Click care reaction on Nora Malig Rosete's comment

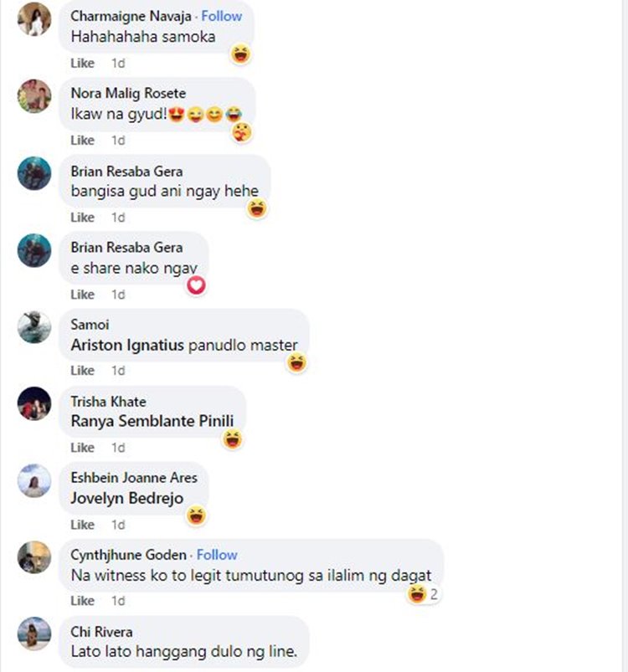(242, 132)
